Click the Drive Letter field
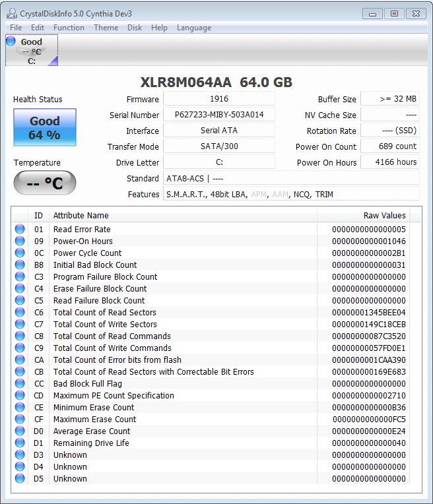This screenshot has width=433, height=504. [219, 162]
